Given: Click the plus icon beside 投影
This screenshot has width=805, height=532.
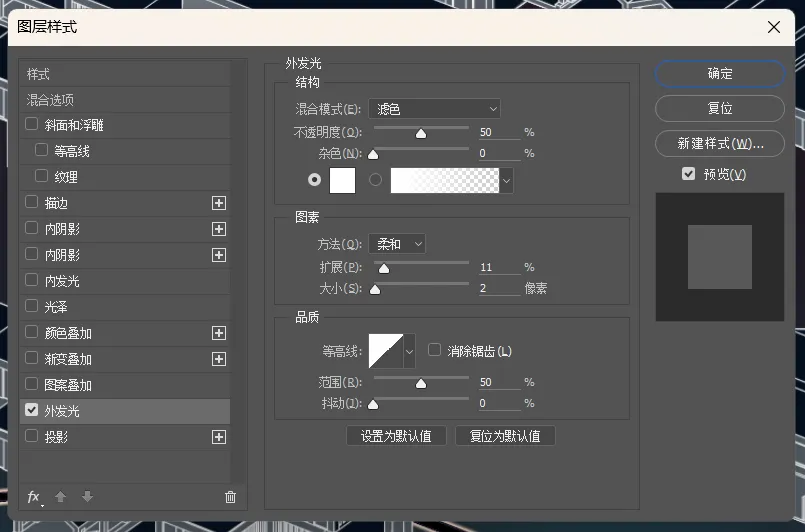Looking at the screenshot, I should pyautogui.click(x=219, y=437).
